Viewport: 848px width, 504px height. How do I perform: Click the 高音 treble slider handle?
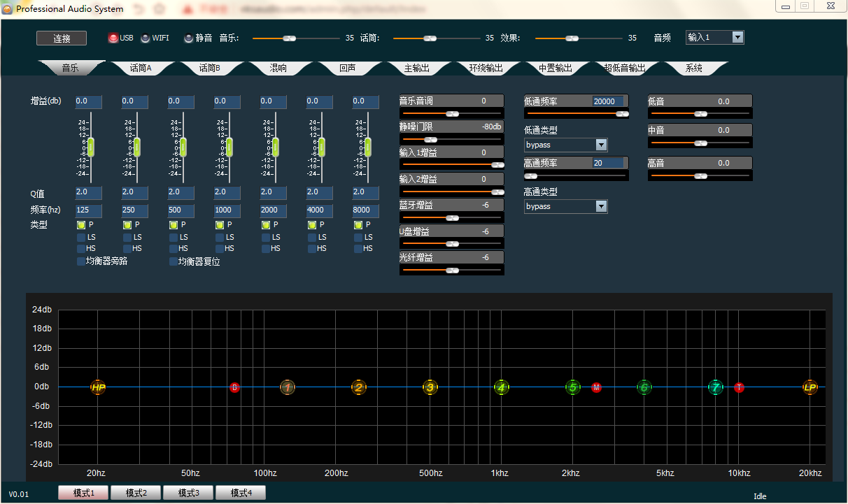(x=700, y=176)
